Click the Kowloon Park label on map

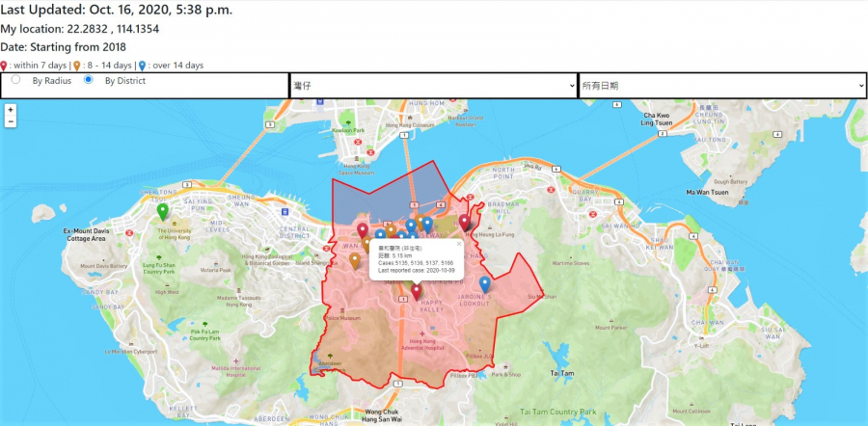pyautogui.click(x=348, y=130)
